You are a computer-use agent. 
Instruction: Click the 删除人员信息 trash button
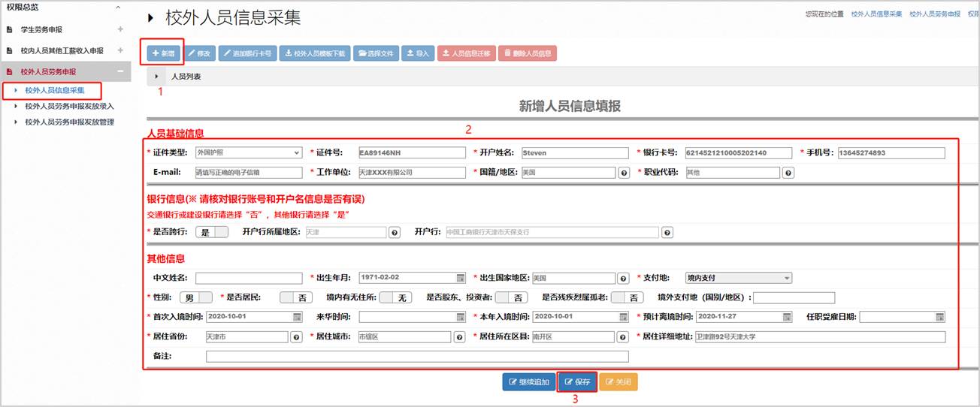tap(527, 53)
